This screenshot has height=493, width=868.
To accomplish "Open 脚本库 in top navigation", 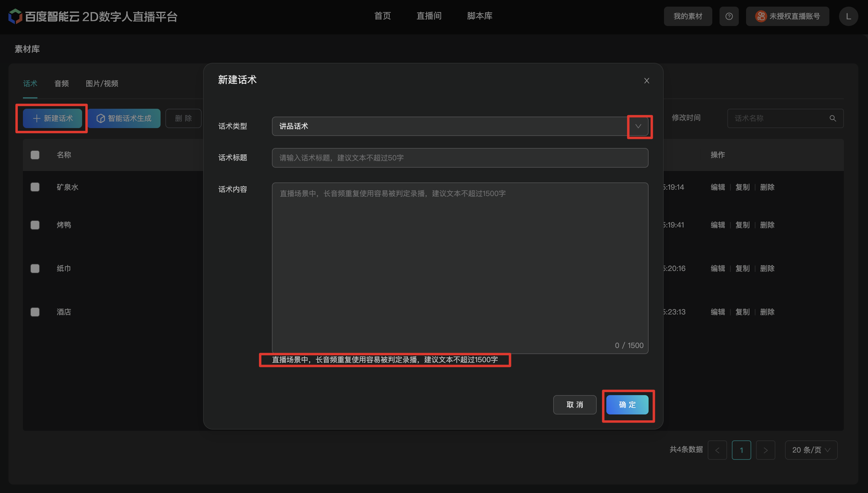I will (480, 16).
